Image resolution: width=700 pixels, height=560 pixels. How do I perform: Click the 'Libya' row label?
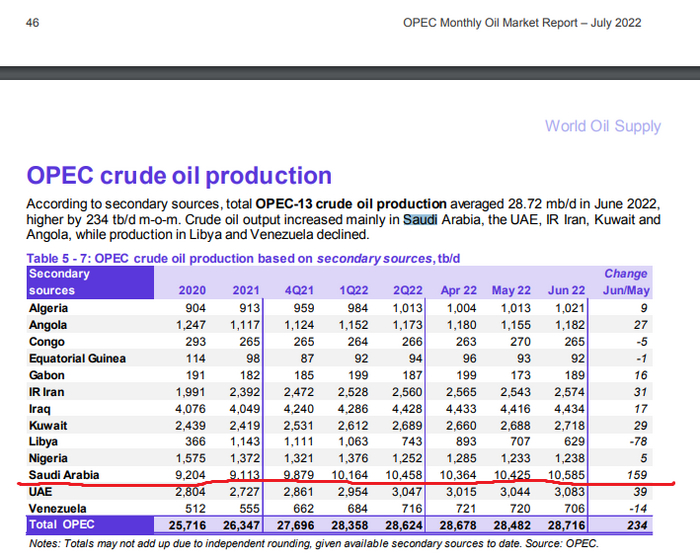point(43,442)
